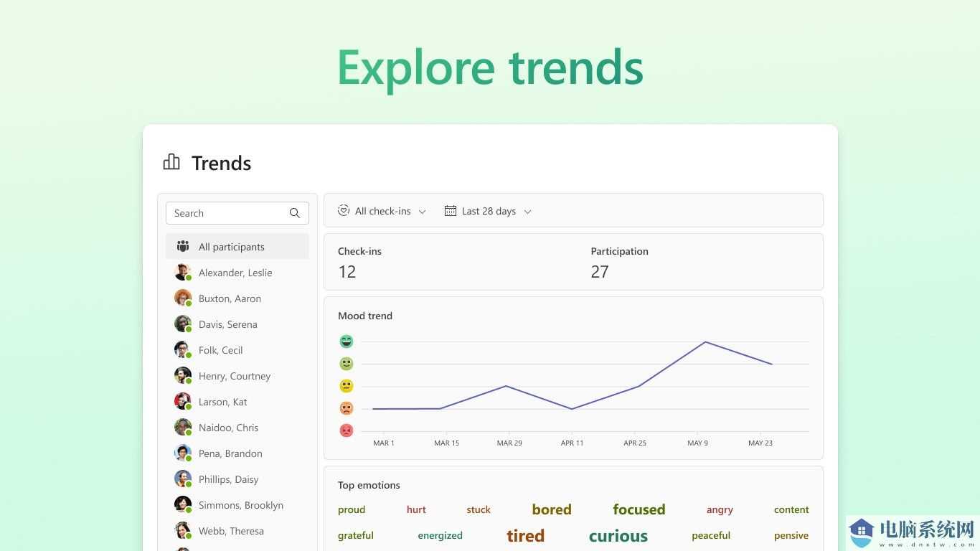Select All participants in the list
The width and height of the screenshot is (980, 551).
[x=237, y=247]
